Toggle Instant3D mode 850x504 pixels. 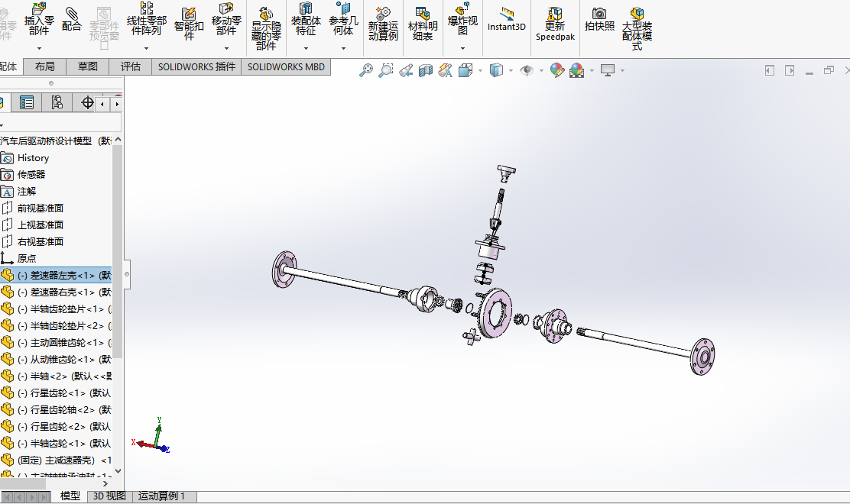pos(506,20)
